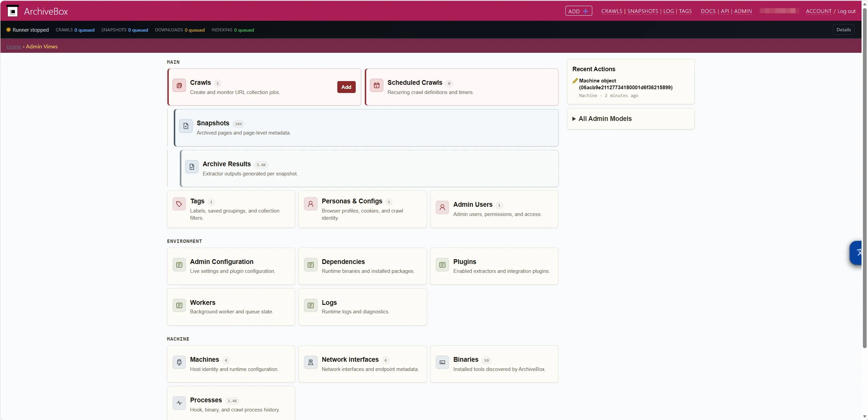Click the ADD + button in header

(x=578, y=11)
